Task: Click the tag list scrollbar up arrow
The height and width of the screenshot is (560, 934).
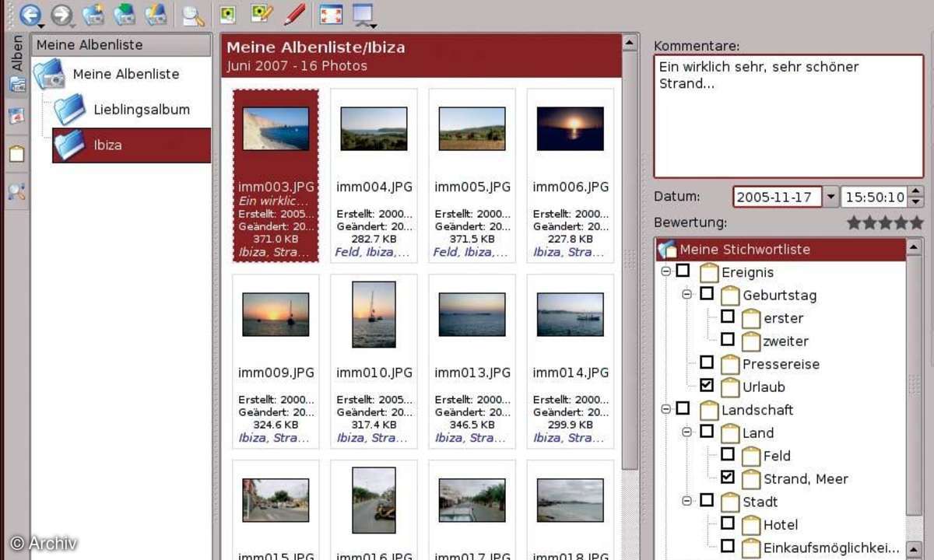Action: (915, 248)
